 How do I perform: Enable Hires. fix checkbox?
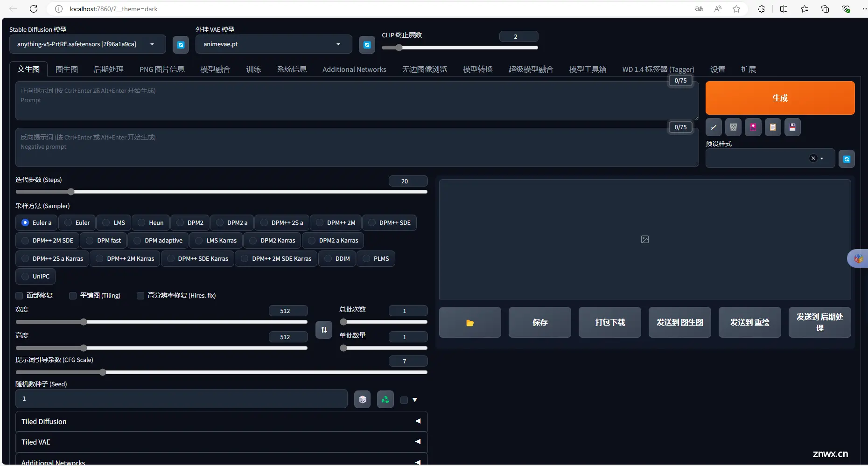[x=140, y=296]
